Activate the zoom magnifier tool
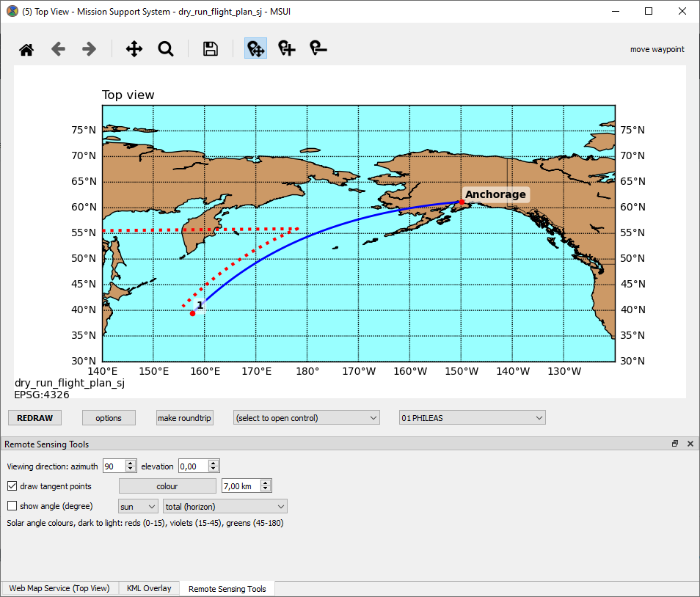Image resolution: width=700 pixels, height=597 pixels. pyautogui.click(x=166, y=48)
